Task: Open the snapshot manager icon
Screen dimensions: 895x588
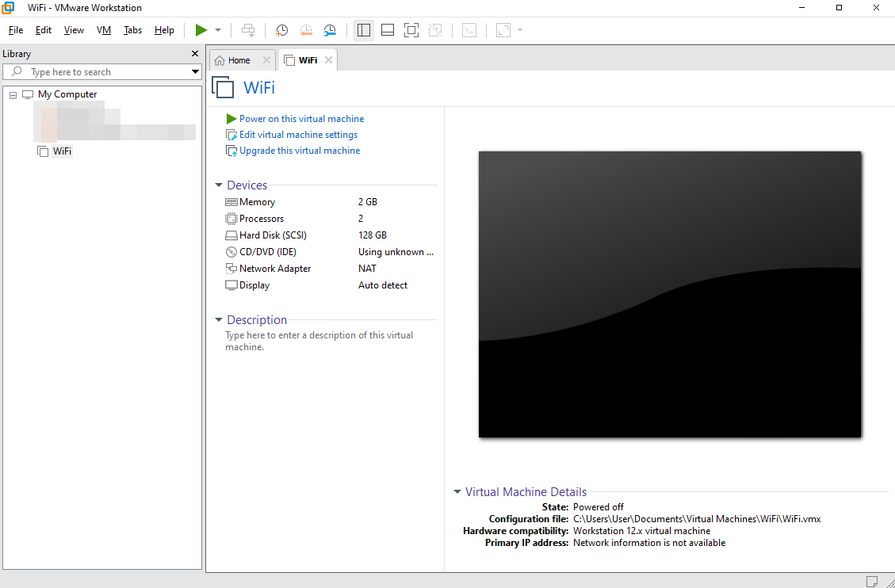Action: [x=330, y=30]
